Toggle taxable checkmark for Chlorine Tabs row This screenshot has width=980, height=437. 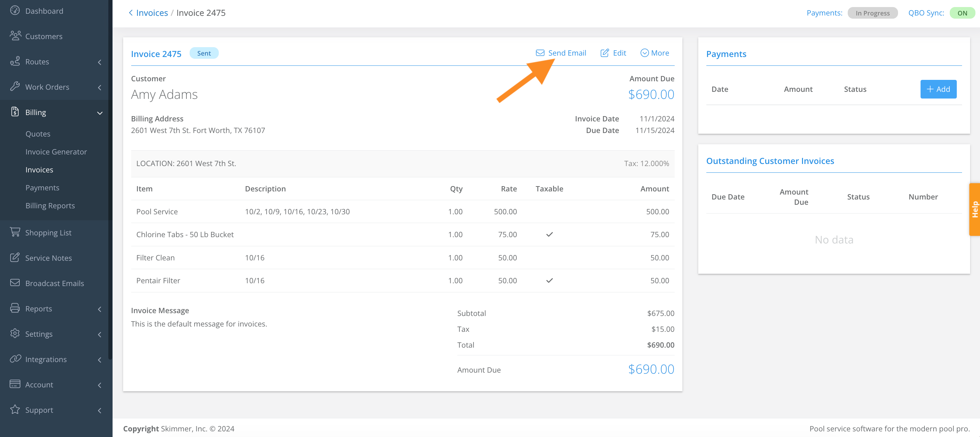coord(549,234)
